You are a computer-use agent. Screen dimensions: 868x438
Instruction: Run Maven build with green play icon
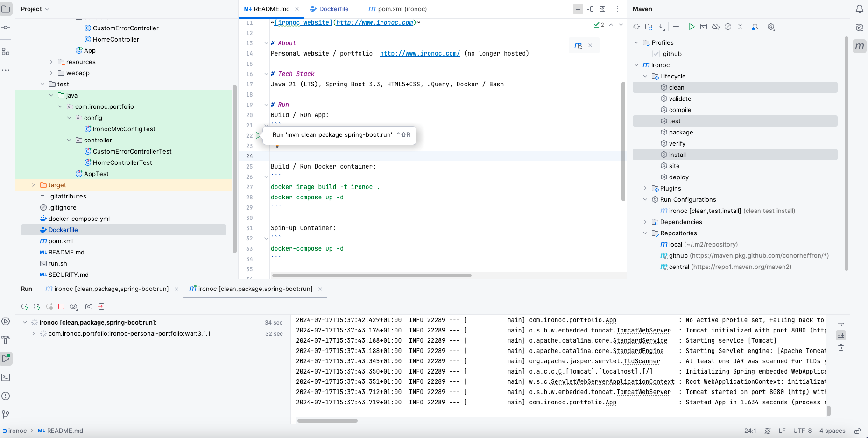pyautogui.click(x=692, y=27)
